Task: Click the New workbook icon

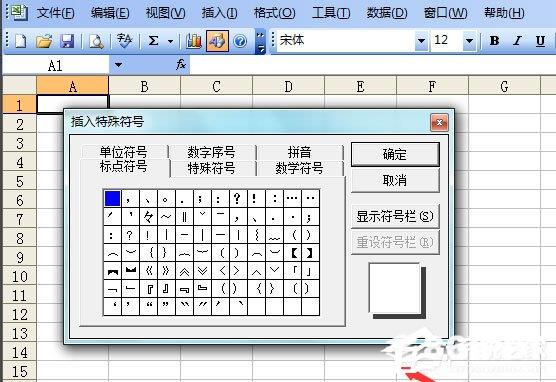Action: coord(21,41)
